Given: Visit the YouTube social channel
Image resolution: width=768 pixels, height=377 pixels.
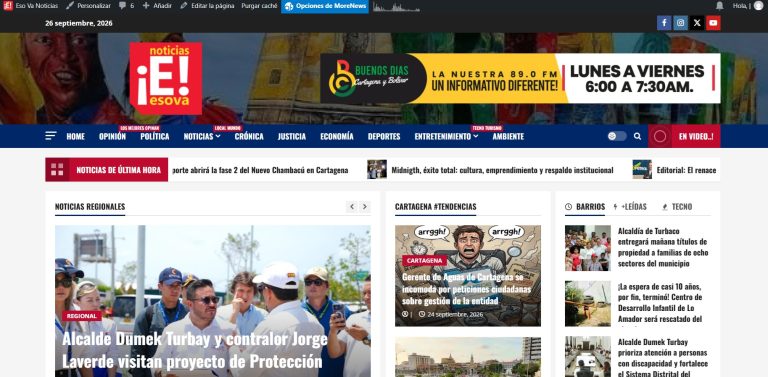Looking at the screenshot, I should [x=713, y=23].
